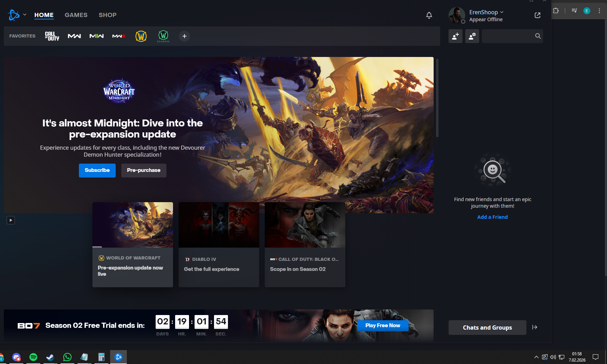Viewport: 607px width, 364px height.
Task: Open the World of Warcraft pre-expansion card
Action: click(x=133, y=245)
